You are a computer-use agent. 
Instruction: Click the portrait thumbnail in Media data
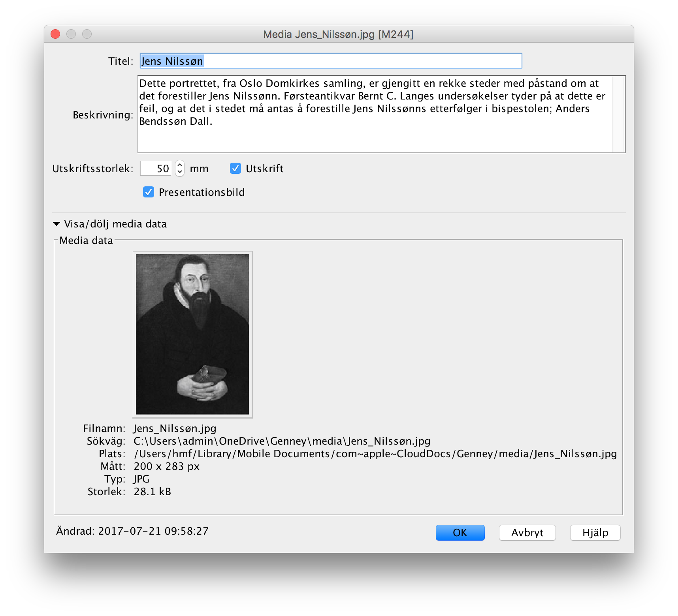[x=192, y=334]
